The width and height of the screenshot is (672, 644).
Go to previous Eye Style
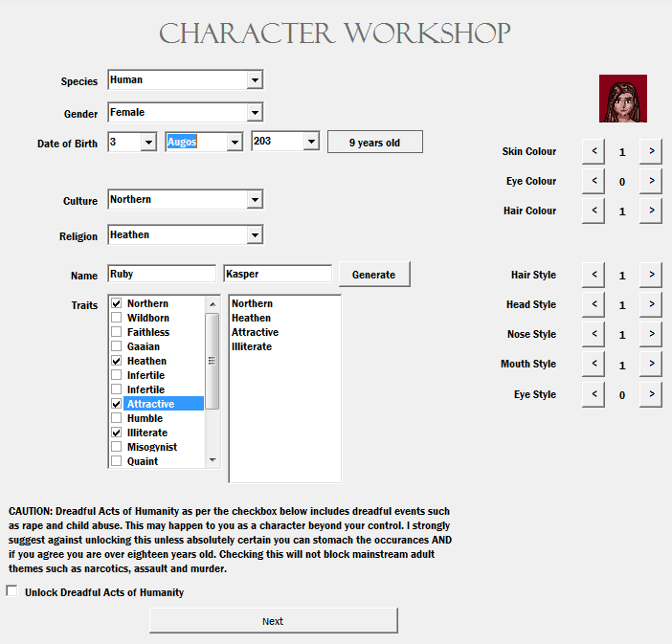594,394
